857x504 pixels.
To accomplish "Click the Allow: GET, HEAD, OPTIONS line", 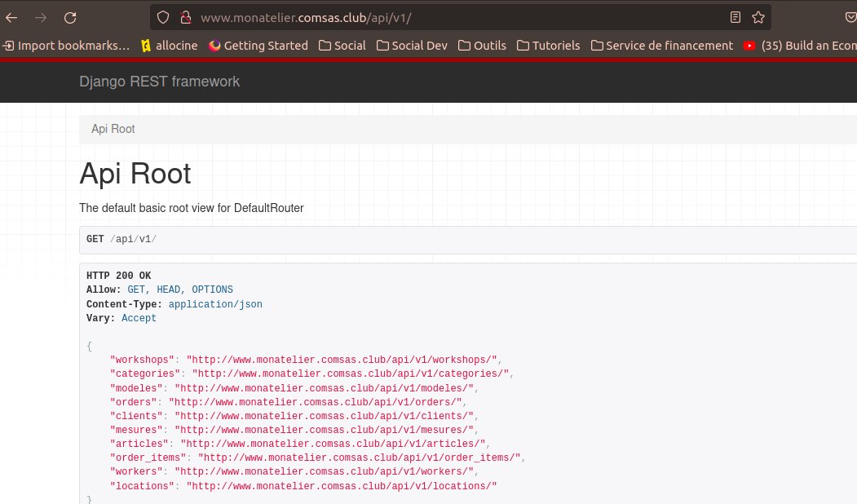I will (160, 290).
